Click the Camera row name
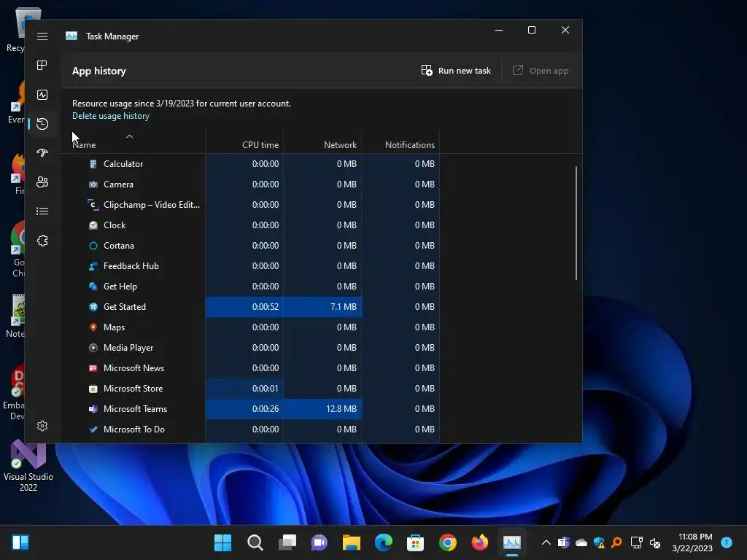Viewport: 747px width, 560px height. point(118,184)
